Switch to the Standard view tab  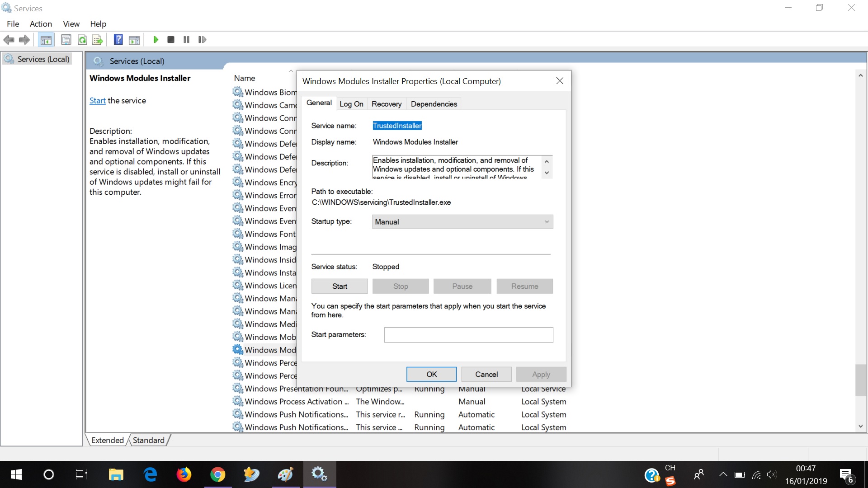click(149, 440)
